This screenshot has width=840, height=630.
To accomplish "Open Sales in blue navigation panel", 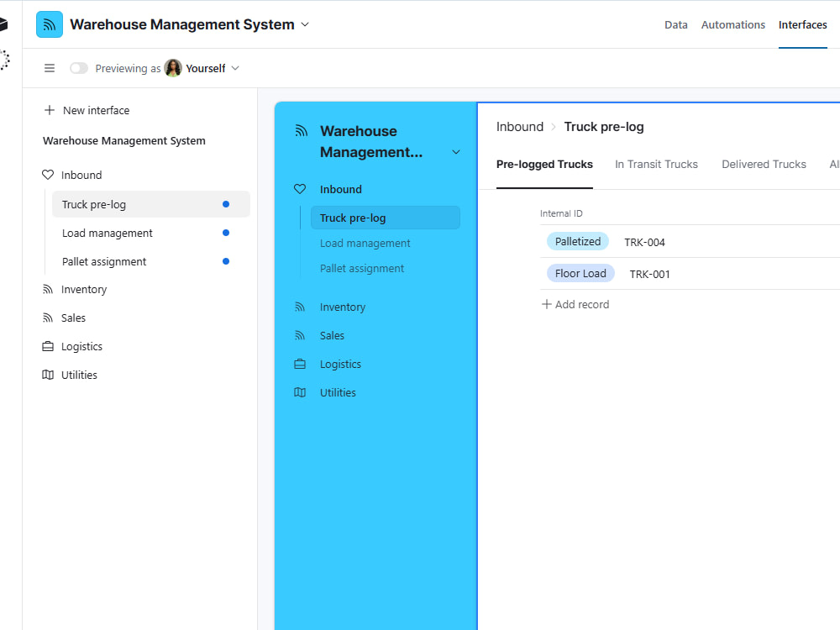I will pos(332,335).
